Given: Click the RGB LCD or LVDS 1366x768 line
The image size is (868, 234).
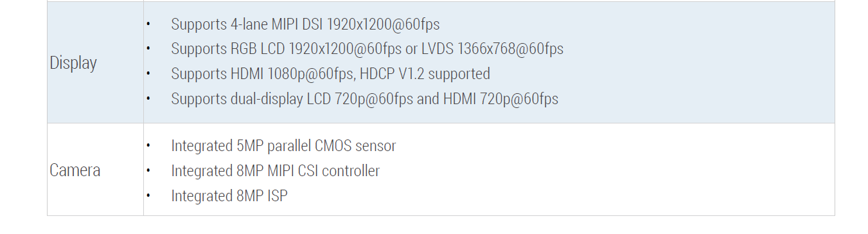Looking at the screenshot, I should [x=367, y=49].
